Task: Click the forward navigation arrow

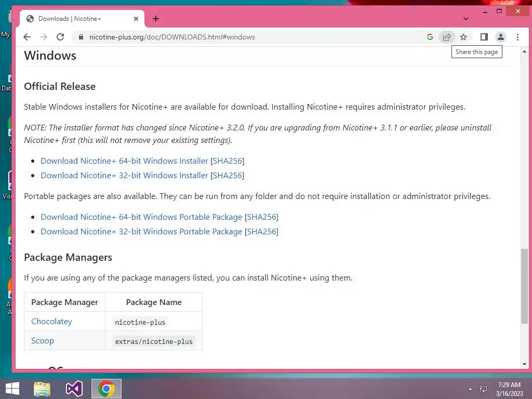Action: (44, 37)
